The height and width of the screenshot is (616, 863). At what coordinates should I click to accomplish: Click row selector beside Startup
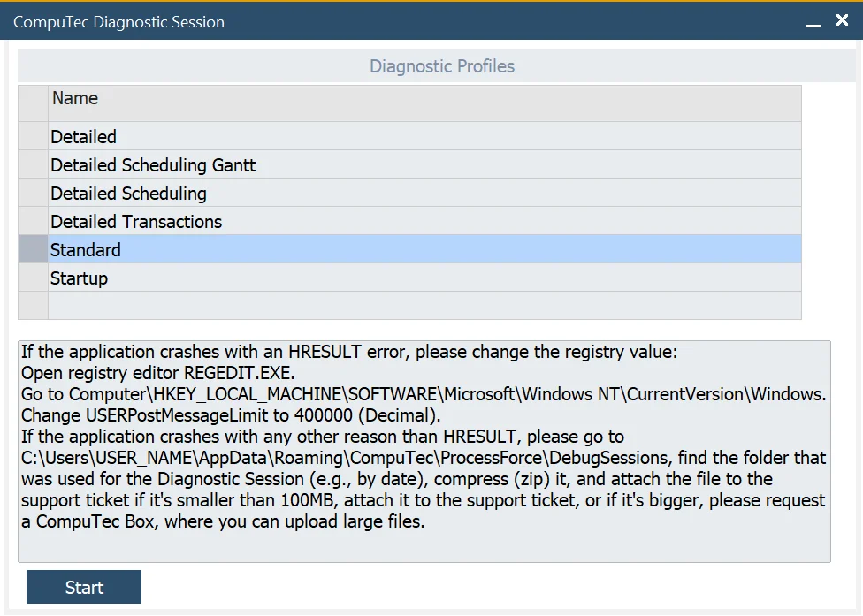[33, 278]
